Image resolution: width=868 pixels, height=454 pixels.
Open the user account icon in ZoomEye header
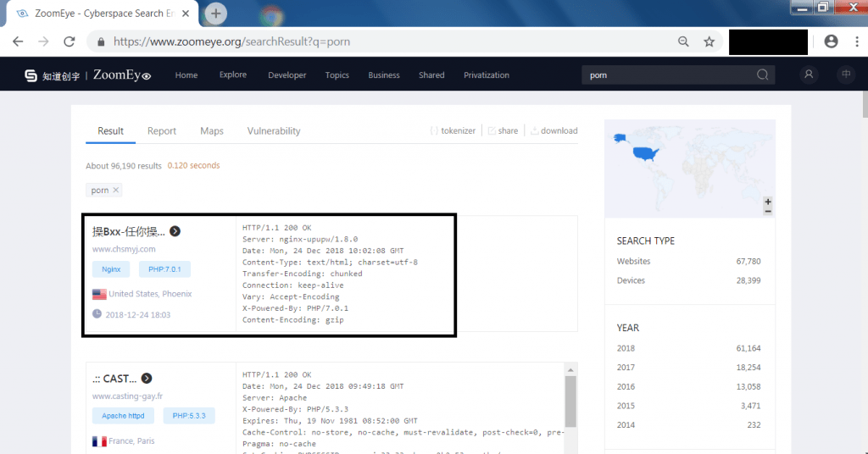(809, 74)
